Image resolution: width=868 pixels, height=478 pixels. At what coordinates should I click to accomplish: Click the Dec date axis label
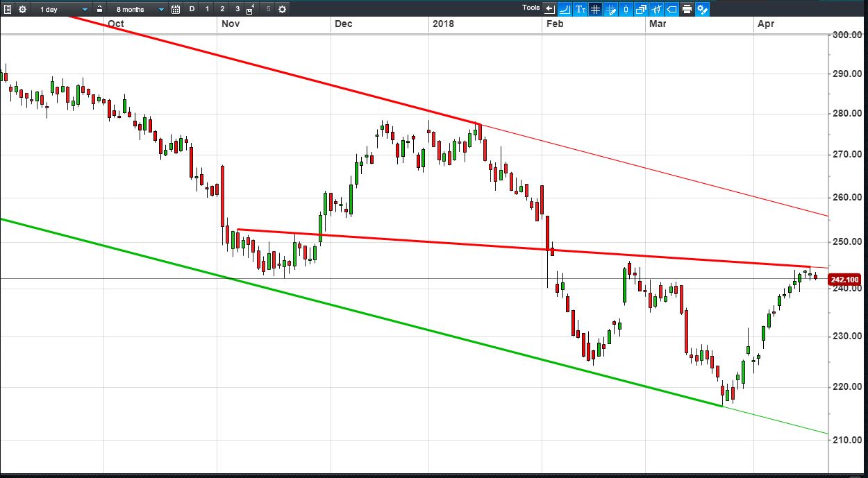click(343, 24)
